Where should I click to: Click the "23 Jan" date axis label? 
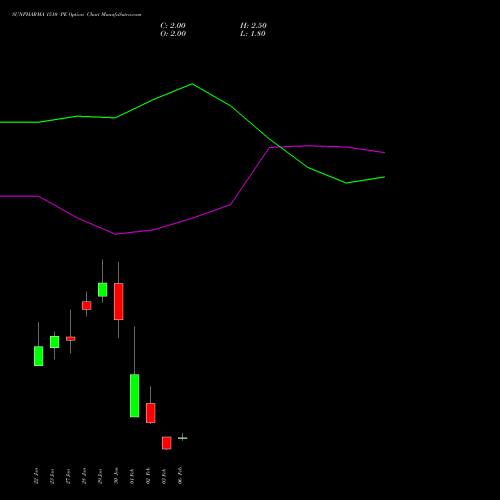click(52, 476)
